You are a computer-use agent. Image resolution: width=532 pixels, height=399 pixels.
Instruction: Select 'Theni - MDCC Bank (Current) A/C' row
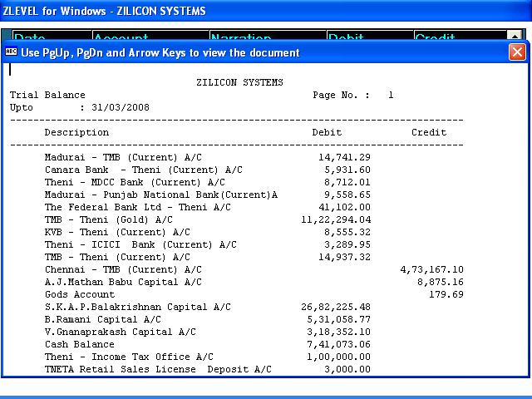135,183
